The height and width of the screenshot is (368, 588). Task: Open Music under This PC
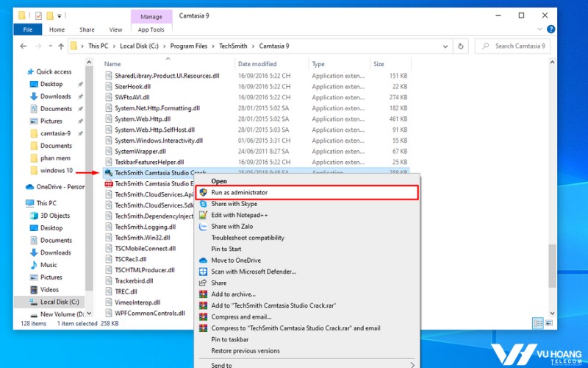point(49,265)
